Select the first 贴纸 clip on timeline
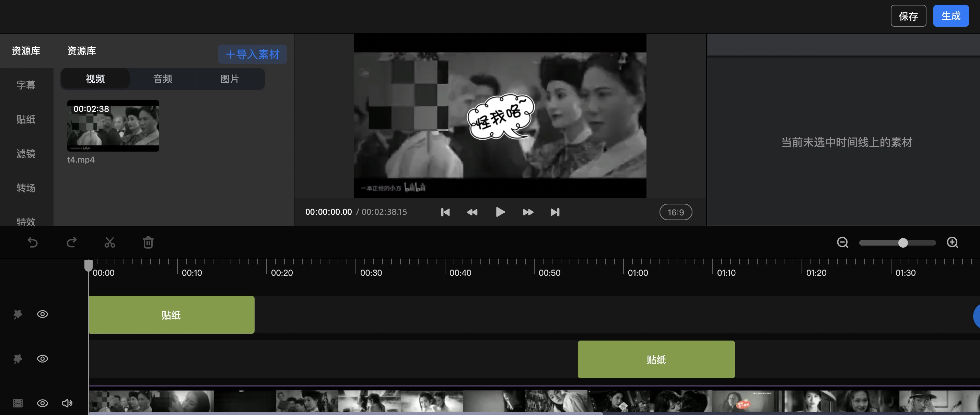Viewport: 980px width, 415px height. (x=171, y=315)
